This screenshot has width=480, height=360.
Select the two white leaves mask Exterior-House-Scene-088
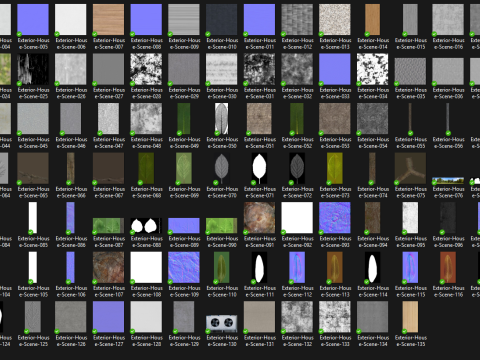pyautogui.click(x=146, y=226)
